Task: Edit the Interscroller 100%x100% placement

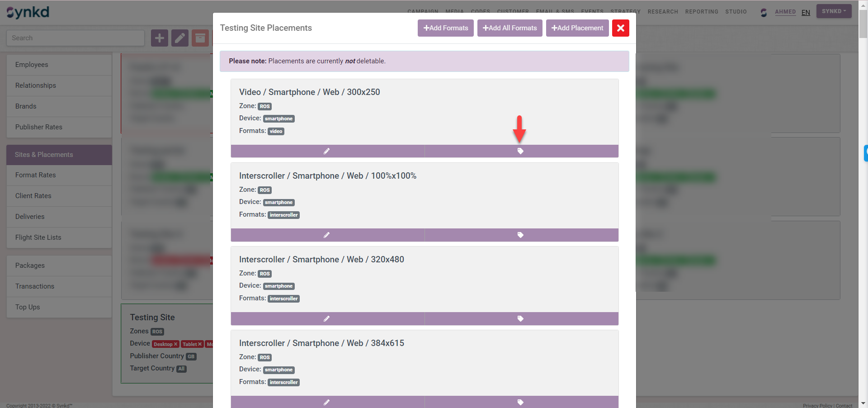Action: click(x=327, y=235)
